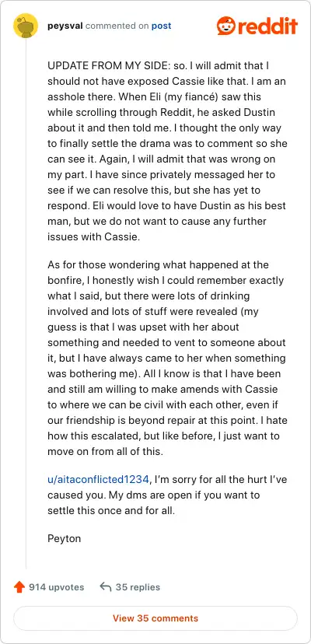The image size is (311, 644).
Task: Collapse the comment using the thread line
Action: coord(26,304)
